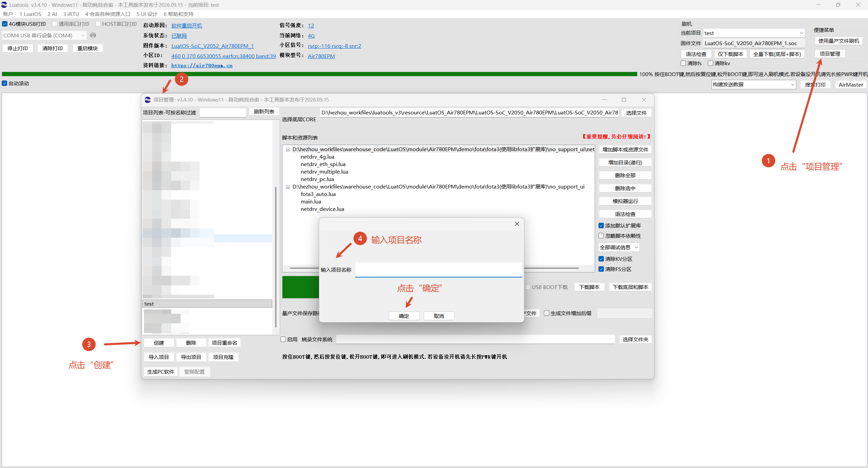
Task: Click the project list filter field
Action: coord(223,112)
